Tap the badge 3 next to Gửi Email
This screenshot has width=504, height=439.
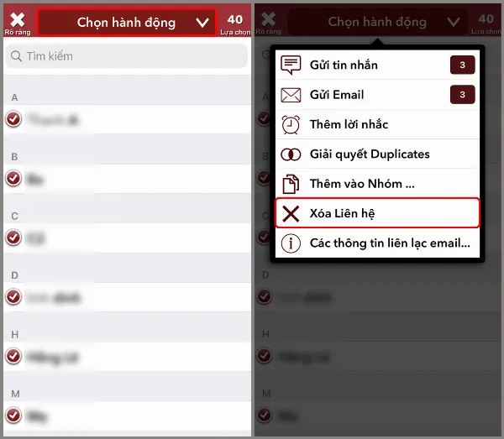pos(462,94)
